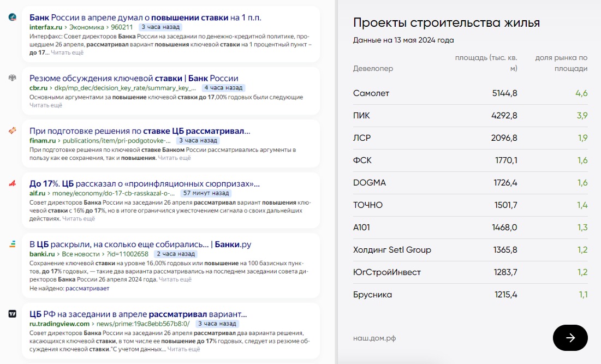601x364 pixels.
Task: Click the AiF favicon beside the 17% result
Action: (x=12, y=183)
